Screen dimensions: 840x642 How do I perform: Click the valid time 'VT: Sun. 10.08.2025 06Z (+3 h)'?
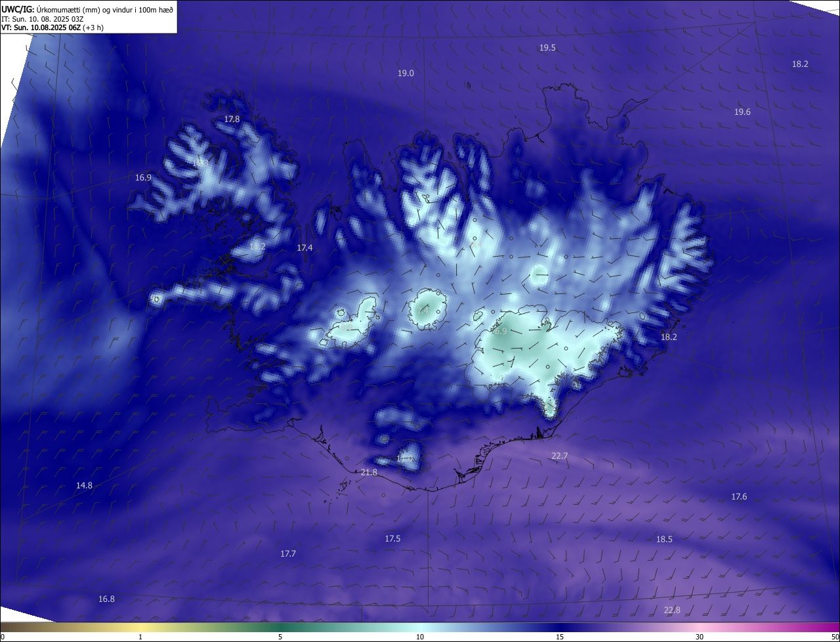tap(52, 28)
